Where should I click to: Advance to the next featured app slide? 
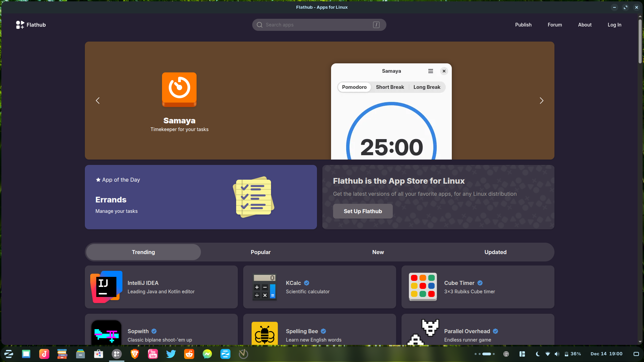541,100
